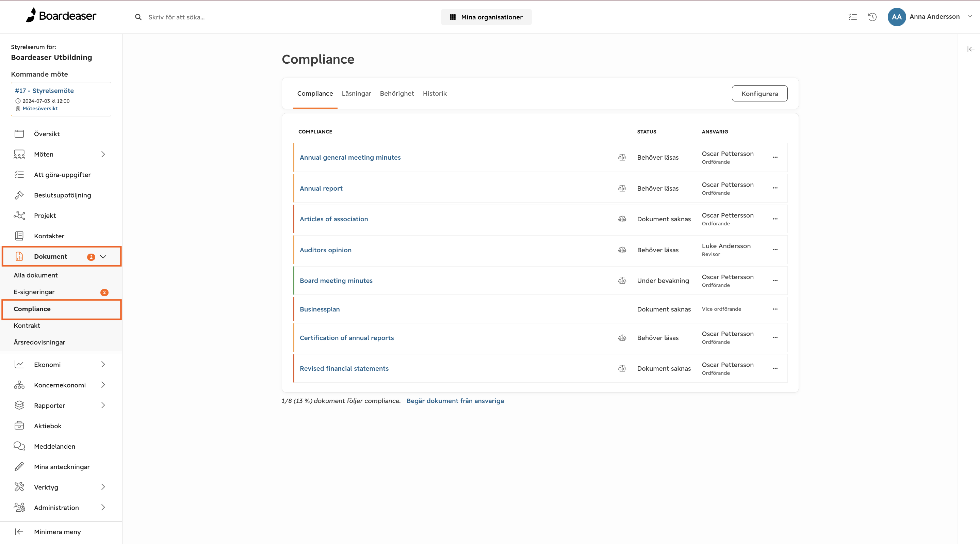This screenshot has width=980, height=544.
Task: Open Revised financial statements link
Action: 344,368
